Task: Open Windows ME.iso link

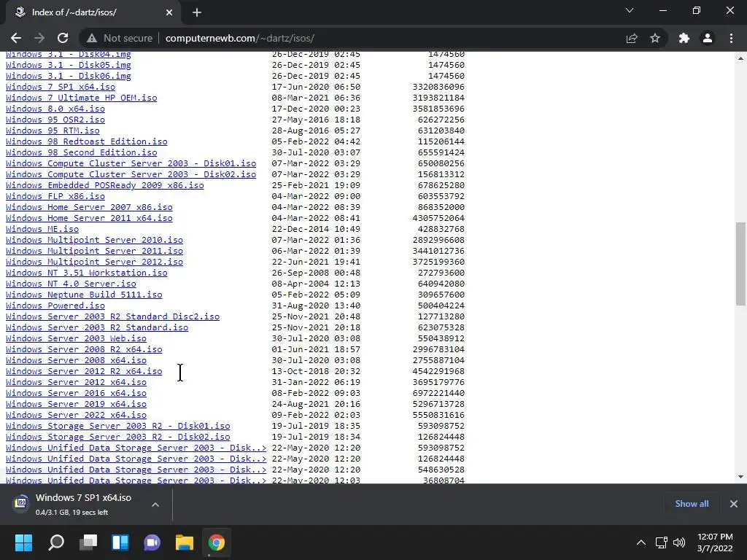Action: 42,229
